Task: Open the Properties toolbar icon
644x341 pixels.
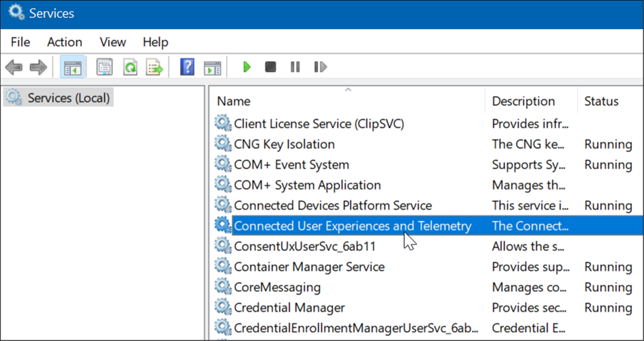Action: pyautogui.click(x=104, y=67)
